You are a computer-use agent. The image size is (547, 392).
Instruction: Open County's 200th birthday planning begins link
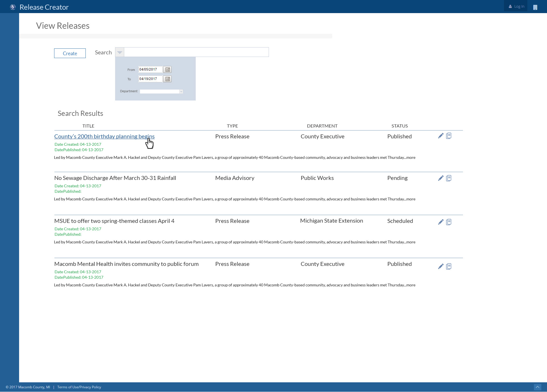(x=104, y=136)
